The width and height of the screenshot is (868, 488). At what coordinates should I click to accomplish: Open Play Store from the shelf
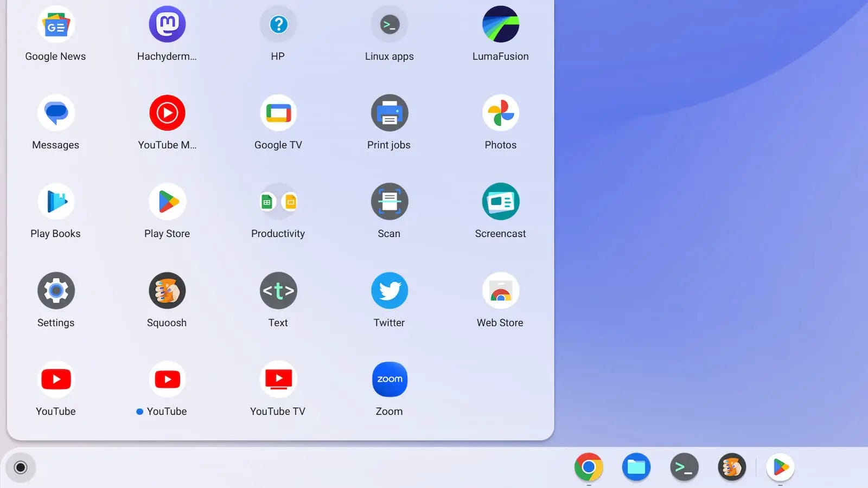point(780,467)
